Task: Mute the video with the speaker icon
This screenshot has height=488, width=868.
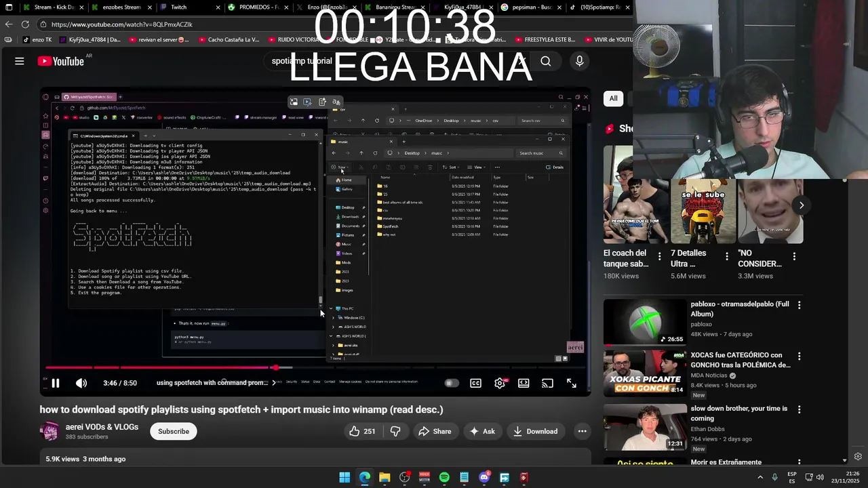Action: (x=81, y=383)
